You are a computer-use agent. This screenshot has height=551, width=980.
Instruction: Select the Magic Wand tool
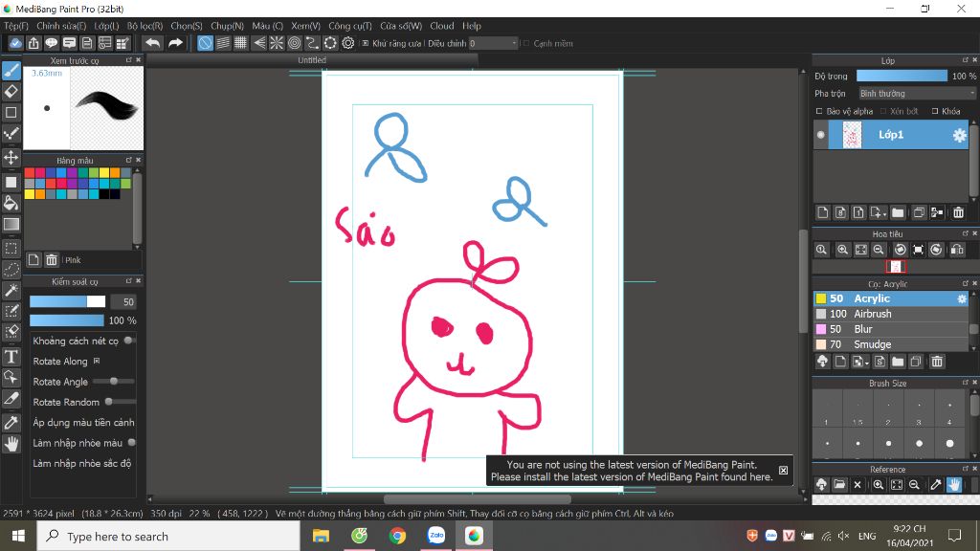[x=11, y=290]
